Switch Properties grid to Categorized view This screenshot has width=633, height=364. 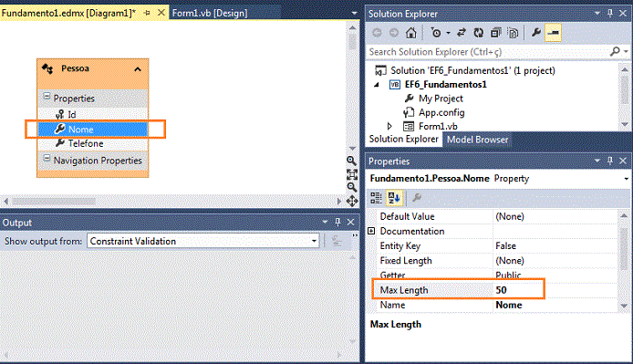[377, 198]
